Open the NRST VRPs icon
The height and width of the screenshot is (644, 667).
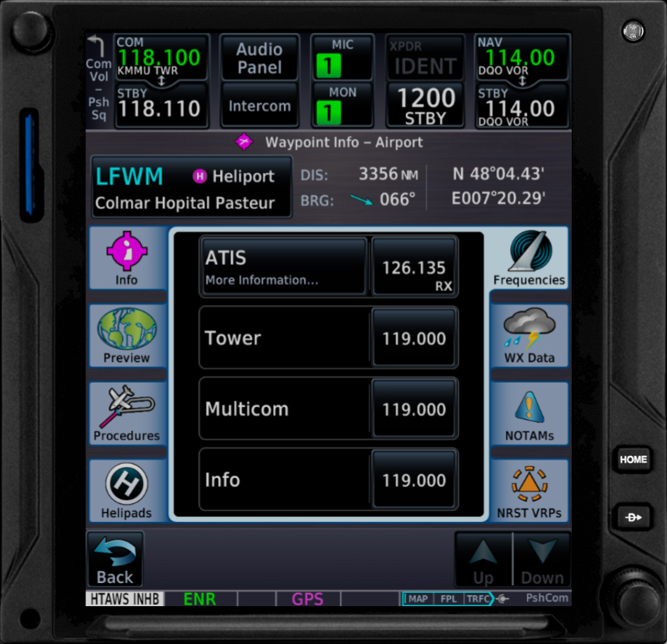tap(529, 491)
